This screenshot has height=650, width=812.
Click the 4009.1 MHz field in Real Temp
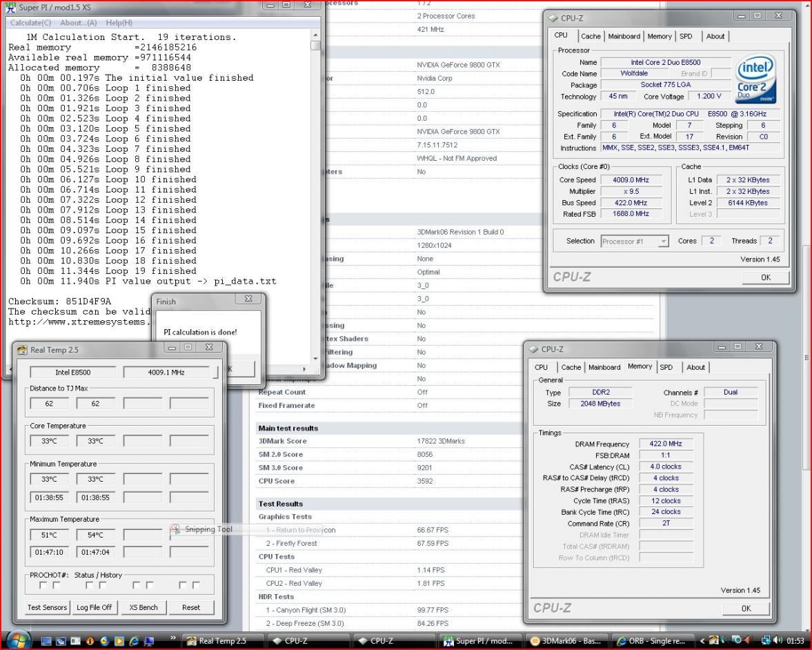166,373
